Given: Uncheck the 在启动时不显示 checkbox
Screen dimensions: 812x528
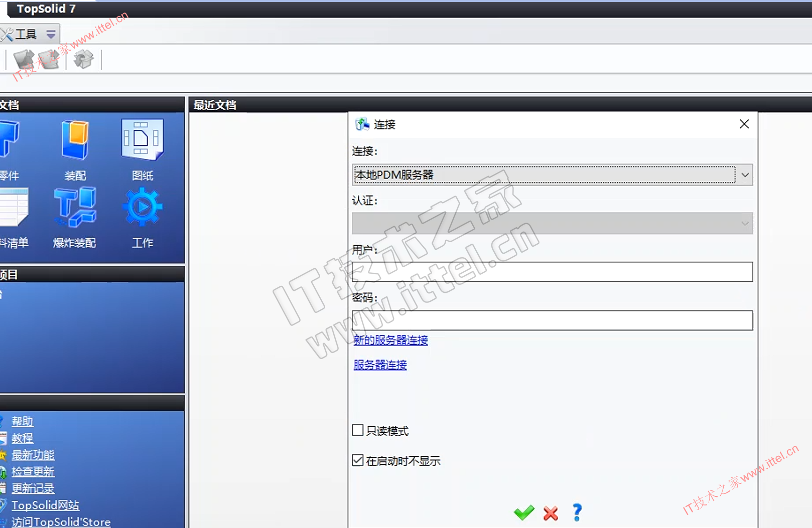Looking at the screenshot, I should [x=358, y=460].
